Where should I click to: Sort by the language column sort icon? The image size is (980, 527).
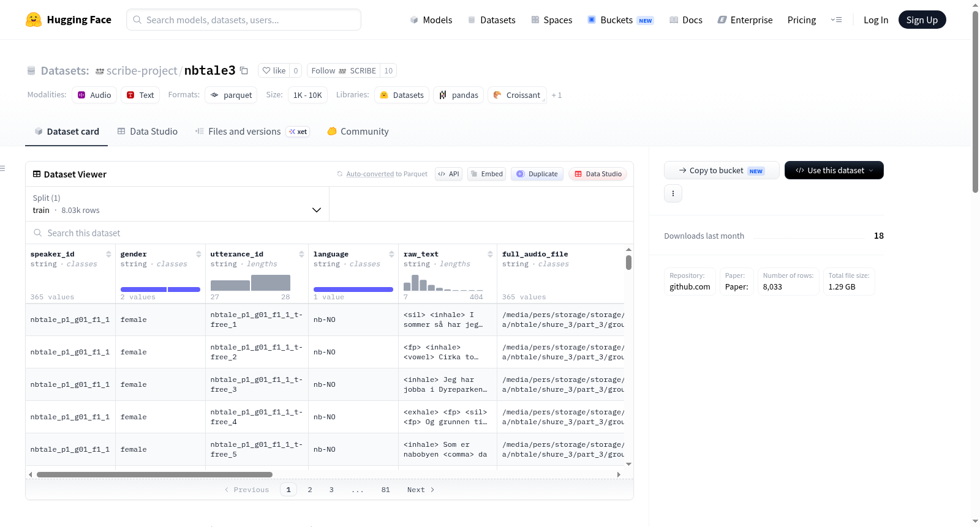click(x=391, y=254)
